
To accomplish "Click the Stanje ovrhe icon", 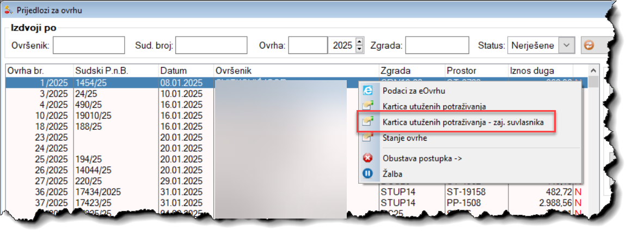I will coord(368,138).
